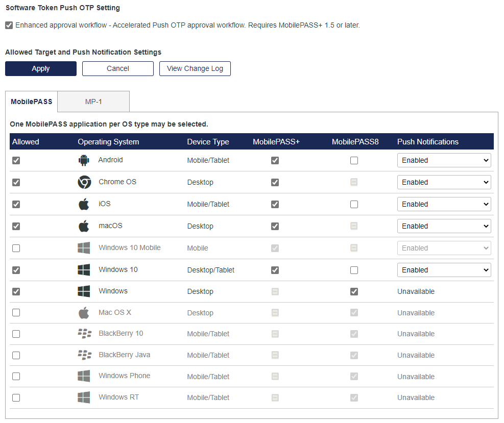This screenshot has height=423, width=504.
Task: Open Windows 10 Desktop/Tablet Push Notifications dropdown
Action: pos(444,270)
